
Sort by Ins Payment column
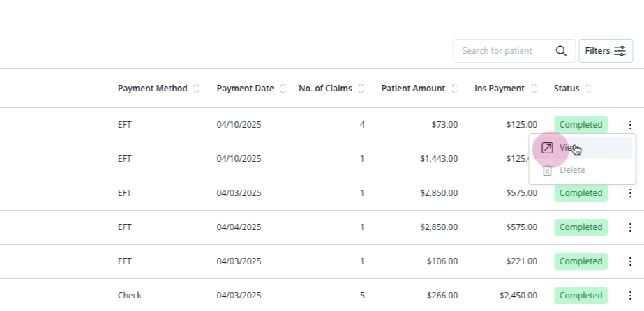[x=534, y=89]
